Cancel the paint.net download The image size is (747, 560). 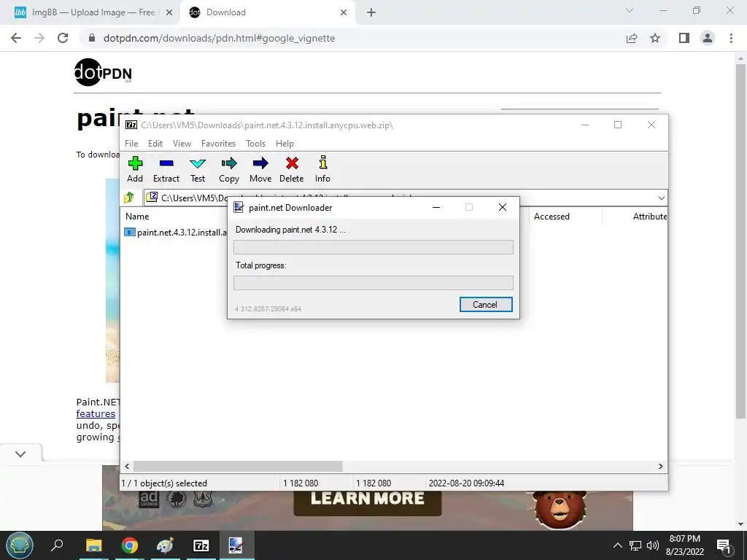click(x=485, y=305)
